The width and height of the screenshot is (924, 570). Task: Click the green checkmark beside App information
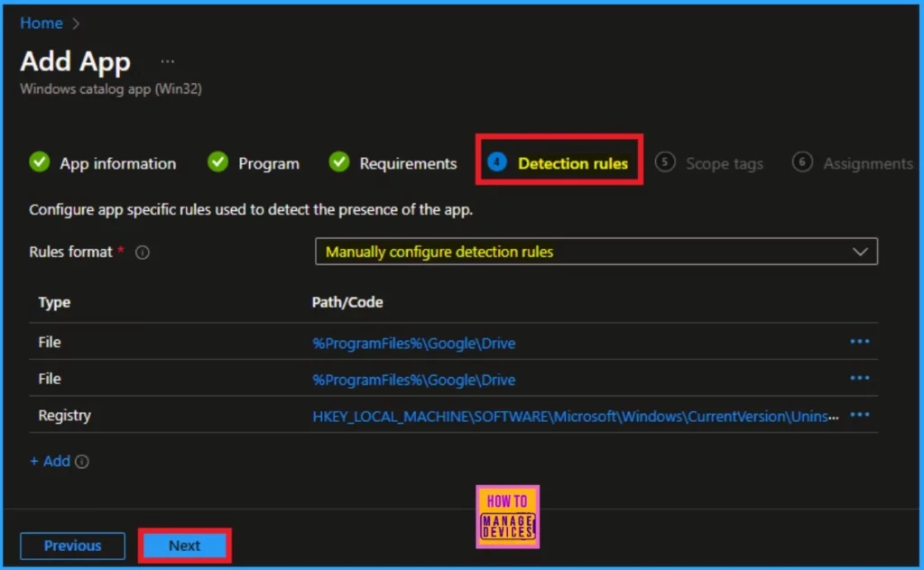coord(40,162)
